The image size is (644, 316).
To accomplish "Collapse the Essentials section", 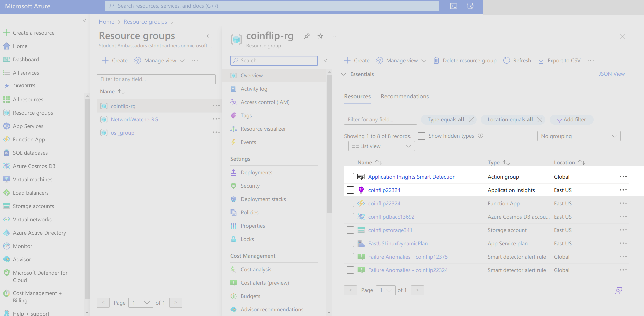I will [344, 74].
